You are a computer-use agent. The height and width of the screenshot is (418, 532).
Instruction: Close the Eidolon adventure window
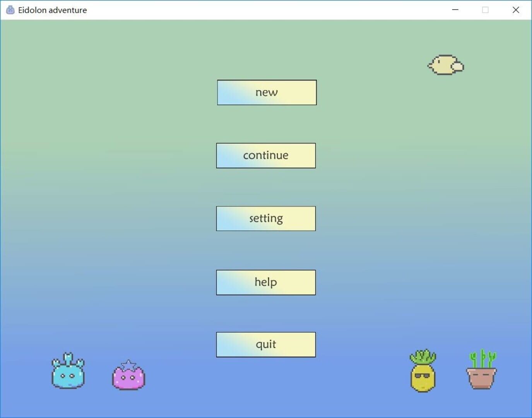tap(516, 10)
